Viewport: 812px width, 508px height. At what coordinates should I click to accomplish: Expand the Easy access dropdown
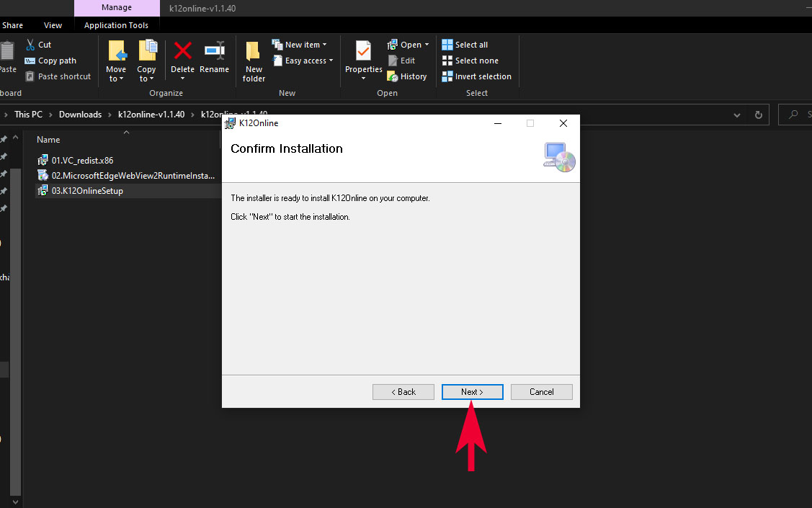coord(303,61)
